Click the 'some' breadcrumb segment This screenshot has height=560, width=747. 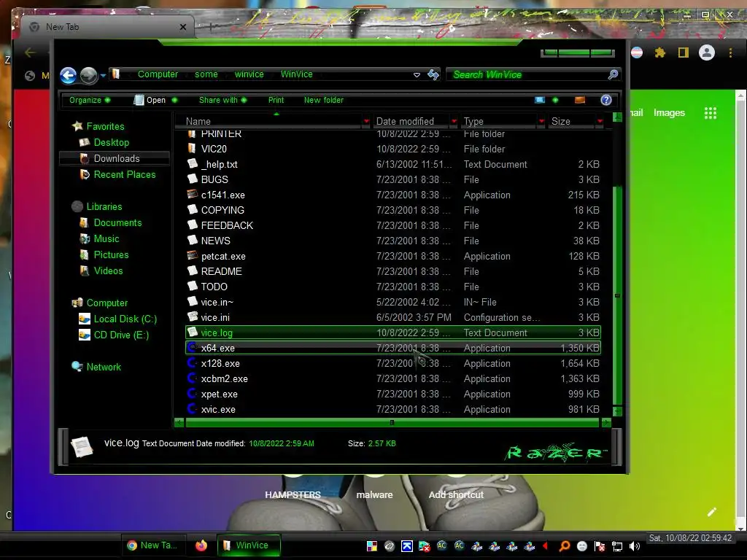pyautogui.click(x=206, y=74)
